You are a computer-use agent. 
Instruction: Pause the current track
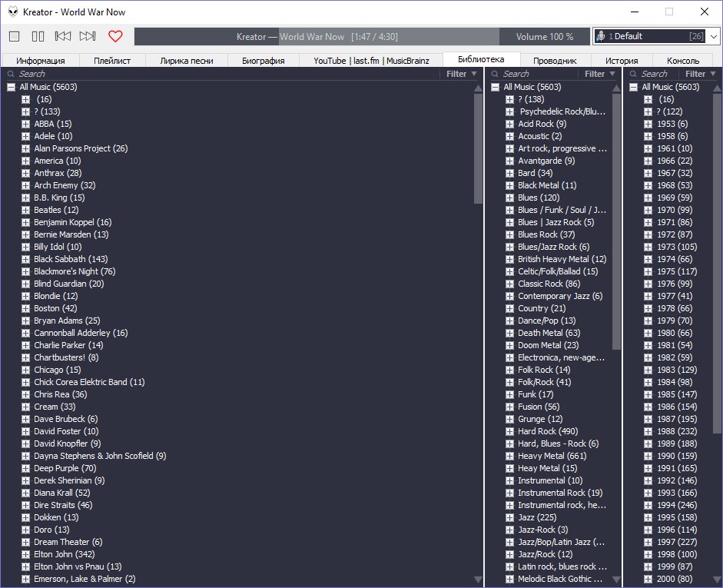38,36
